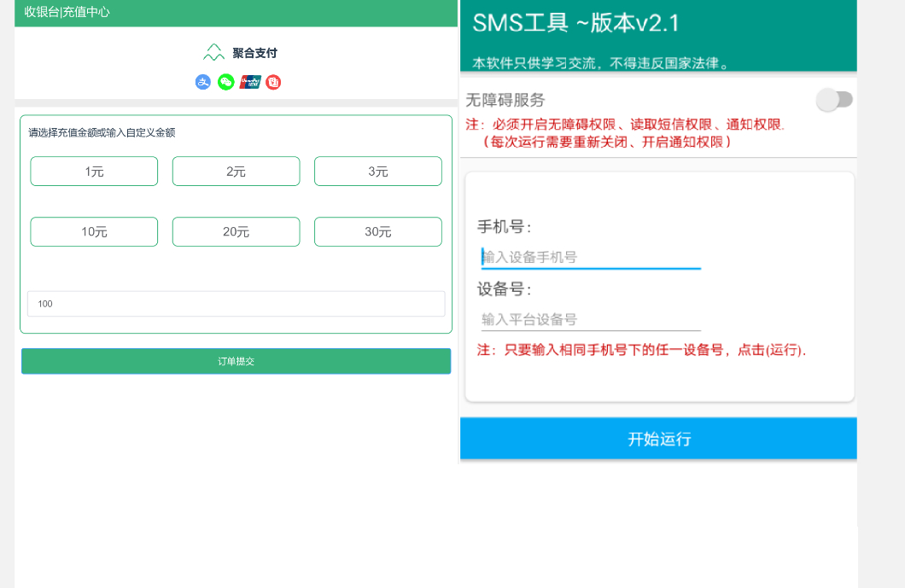
Task: Choose the 10元 recharge amount
Action: 94,231
